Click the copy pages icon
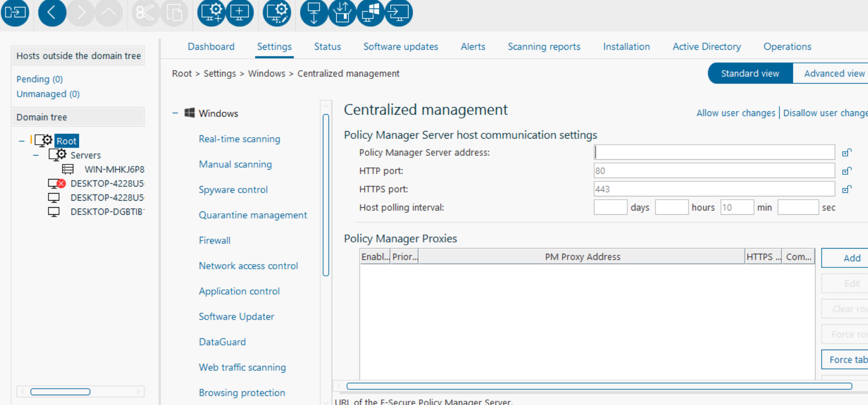This screenshot has height=405, width=868. click(x=174, y=12)
